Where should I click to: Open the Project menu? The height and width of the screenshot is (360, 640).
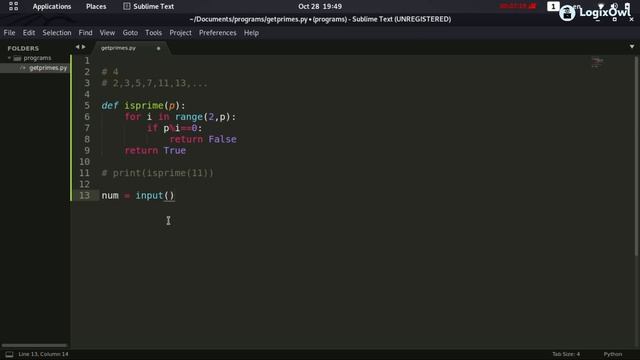coord(180,33)
